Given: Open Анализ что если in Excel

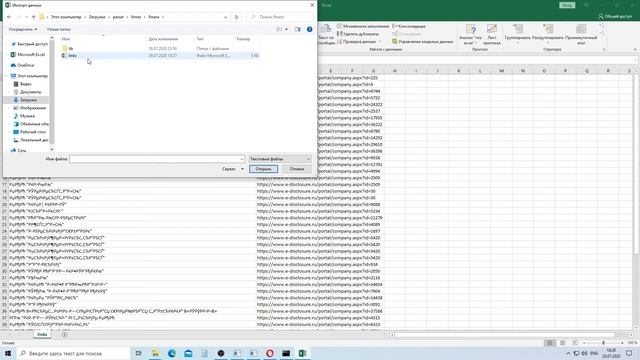Looking at the screenshot, I should coord(471,35).
